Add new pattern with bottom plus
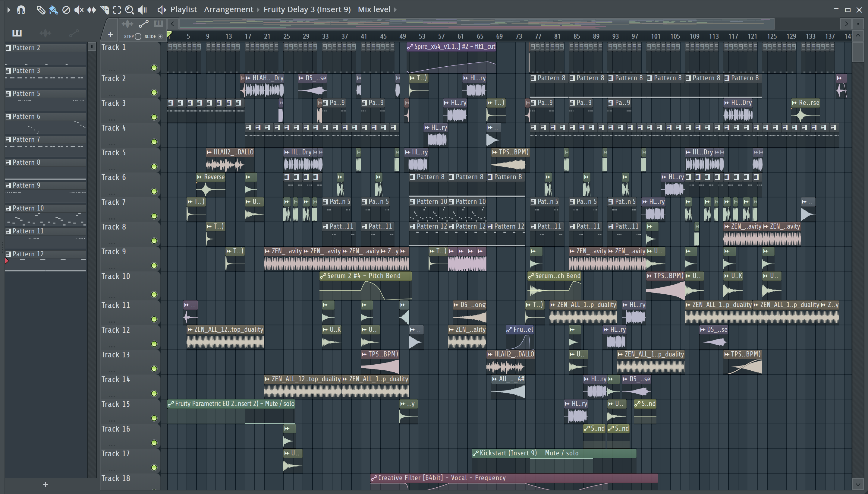The width and height of the screenshot is (868, 494). pos(46,485)
